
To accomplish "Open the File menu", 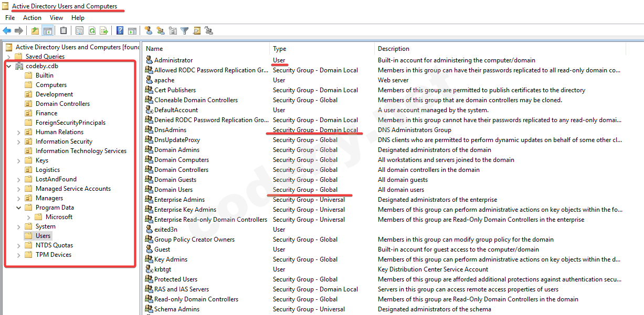I will pyautogui.click(x=10, y=18).
